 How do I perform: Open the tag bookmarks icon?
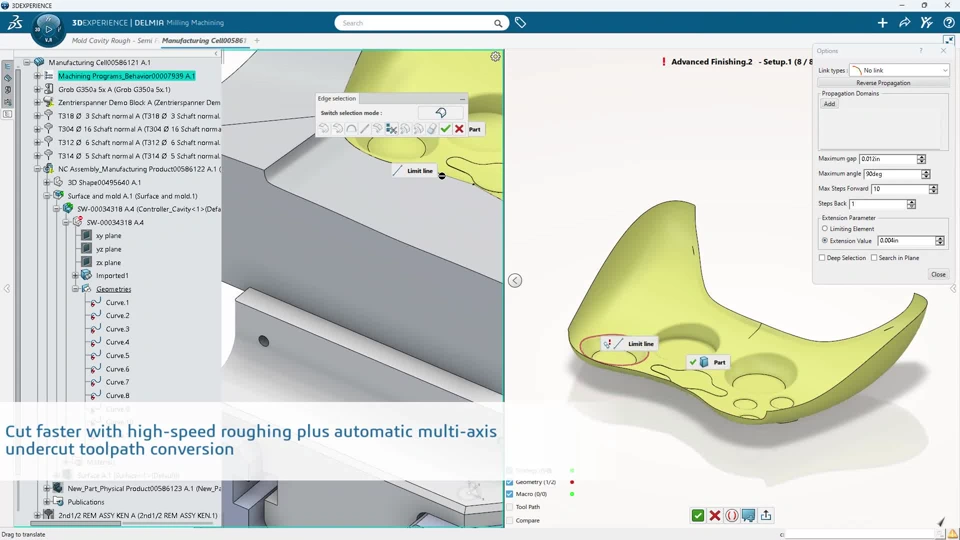[520, 23]
